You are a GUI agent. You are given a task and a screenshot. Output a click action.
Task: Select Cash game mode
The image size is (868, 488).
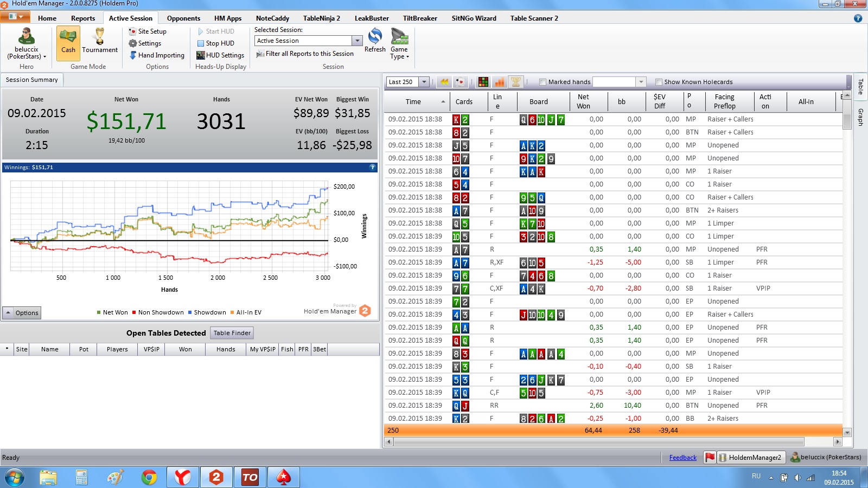coord(68,43)
